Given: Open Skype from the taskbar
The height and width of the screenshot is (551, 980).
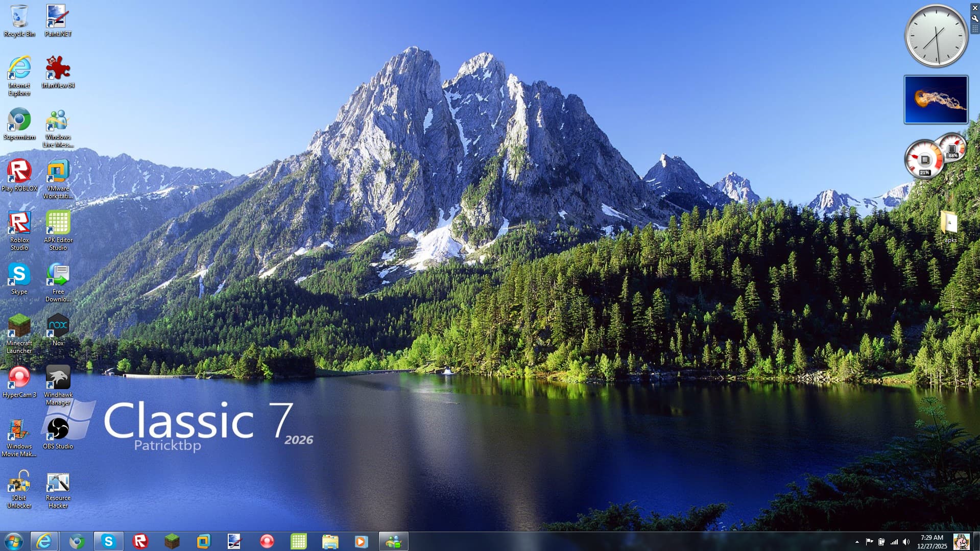Looking at the screenshot, I should (108, 541).
